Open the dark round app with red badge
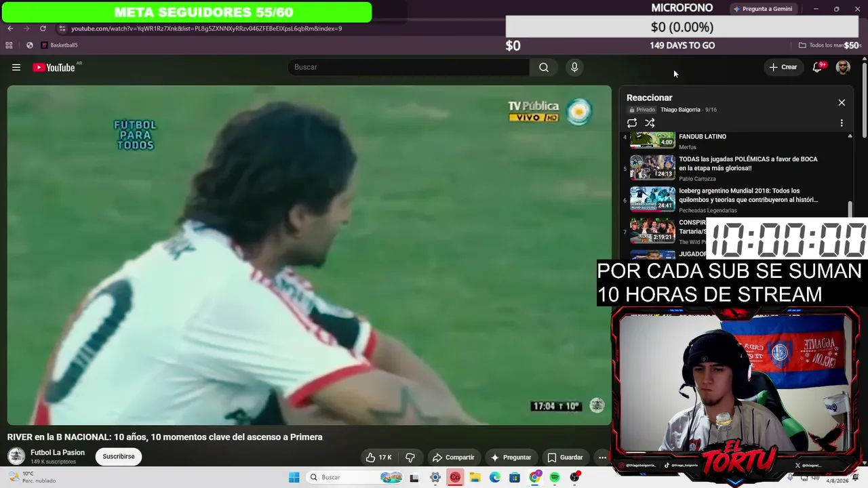The width and height of the screenshot is (868, 488). [x=575, y=477]
